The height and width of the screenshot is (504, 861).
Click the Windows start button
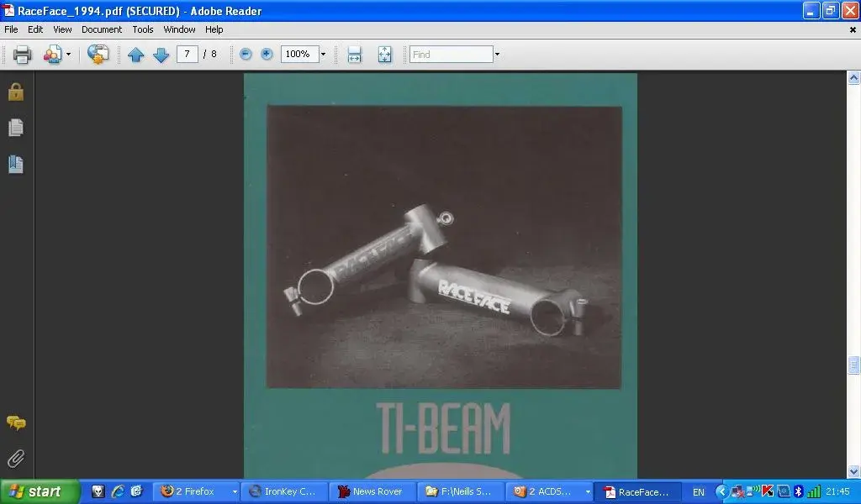(x=40, y=491)
